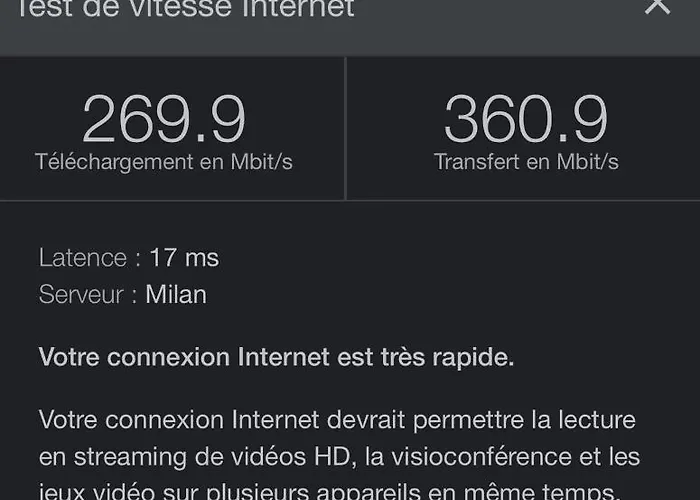Click the "Téléchargement en Mbit/s" label
The height and width of the screenshot is (500, 700).
(x=164, y=162)
